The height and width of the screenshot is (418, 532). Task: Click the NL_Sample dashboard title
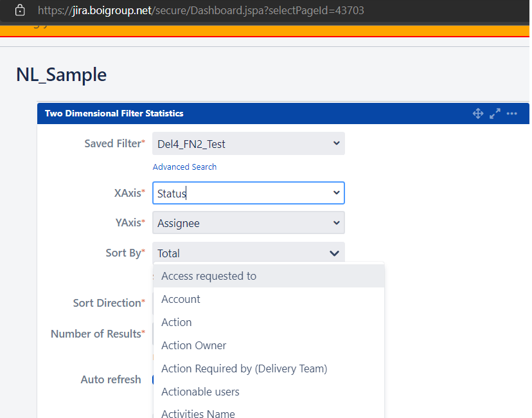62,75
